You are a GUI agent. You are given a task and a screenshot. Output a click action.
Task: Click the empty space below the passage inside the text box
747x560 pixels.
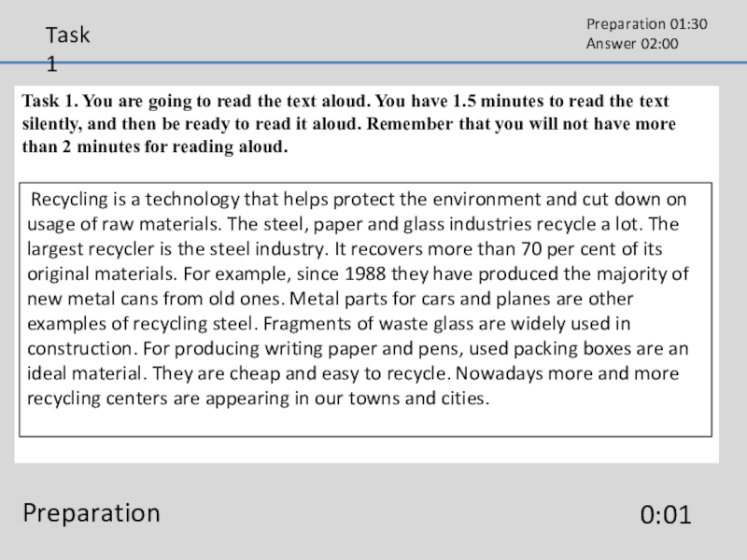tap(364, 422)
